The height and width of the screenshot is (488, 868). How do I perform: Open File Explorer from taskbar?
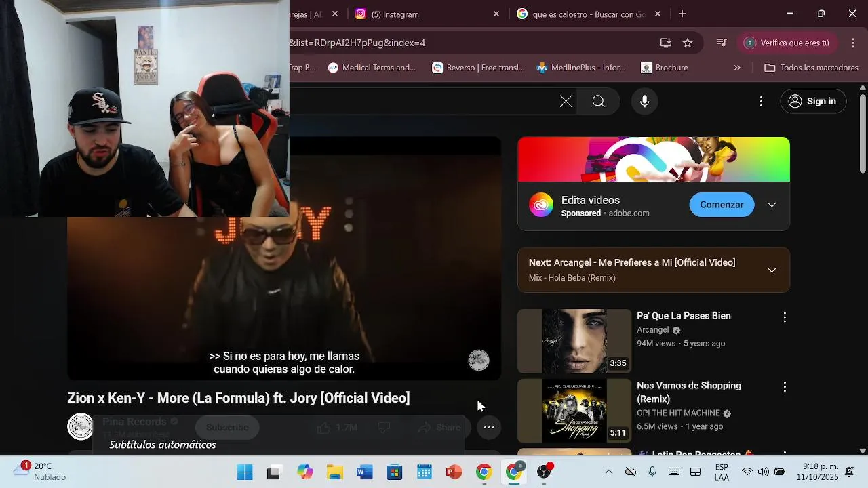(335, 472)
